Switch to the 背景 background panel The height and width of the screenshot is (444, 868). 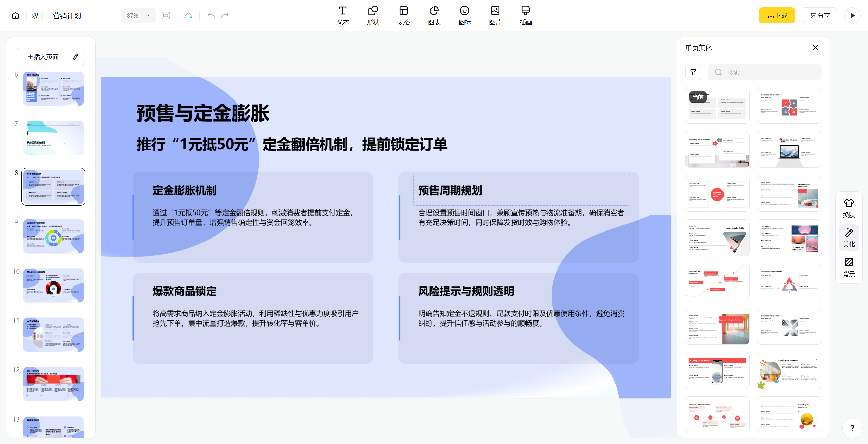849,267
